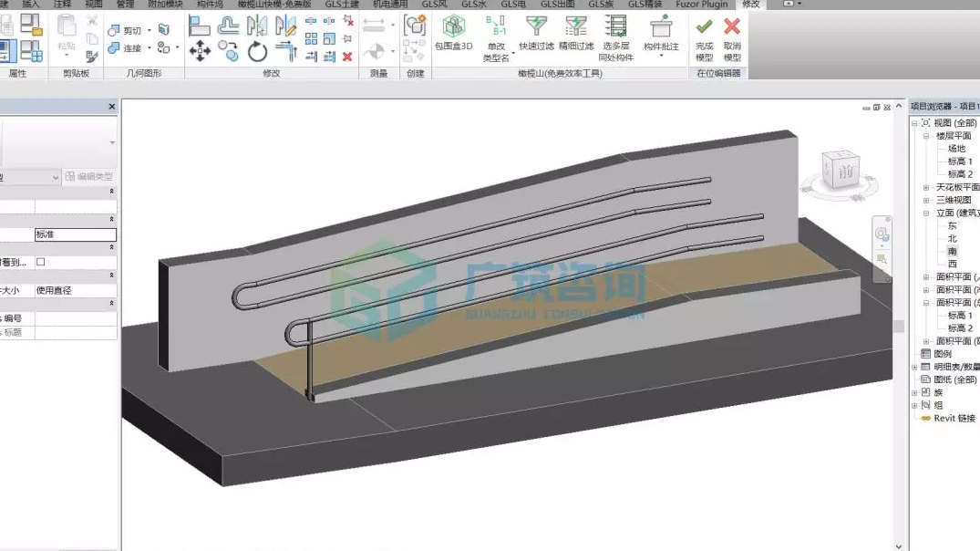This screenshot has width=980, height=551.
Task: Select the Offset tool in Modify panel
Action: coord(228,26)
